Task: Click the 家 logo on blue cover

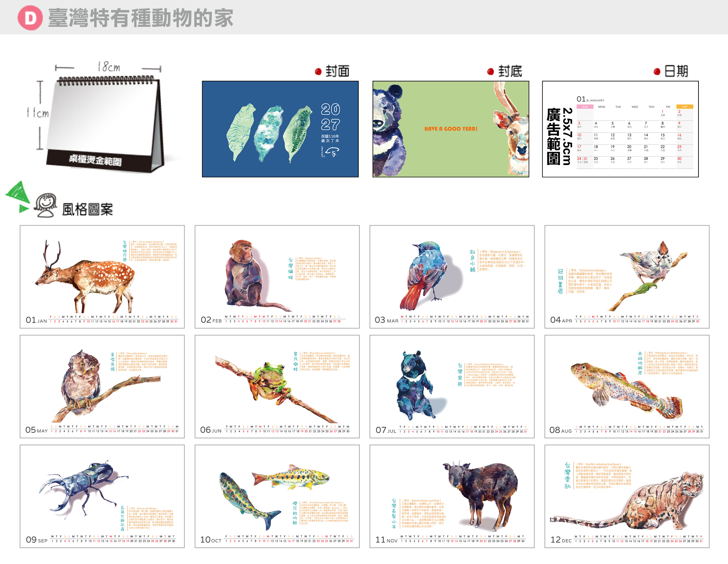Action: (x=332, y=152)
